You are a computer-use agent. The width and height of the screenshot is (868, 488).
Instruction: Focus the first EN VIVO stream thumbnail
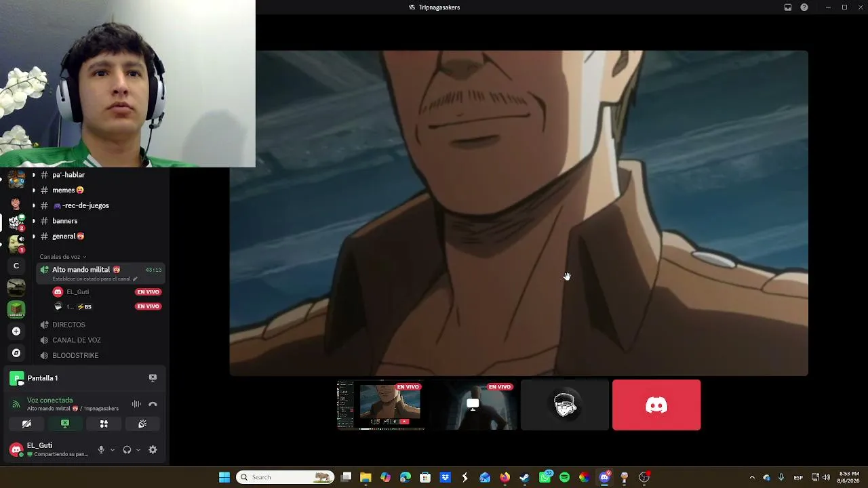tap(381, 405)
